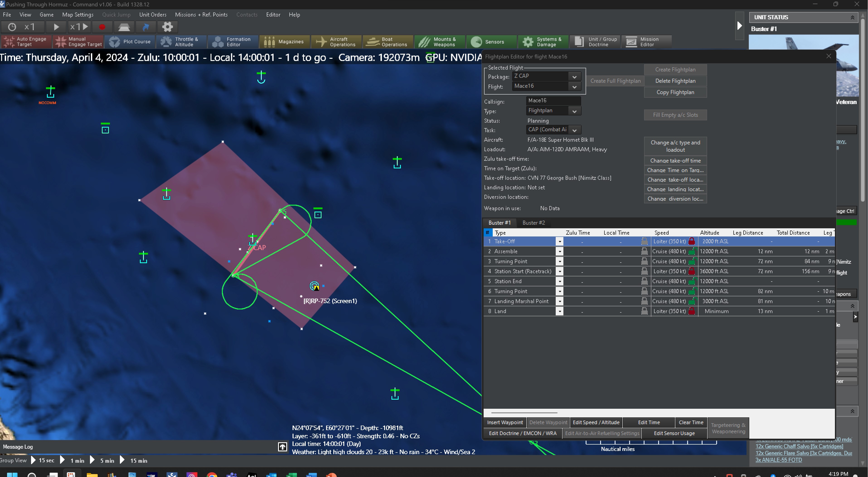
Task: Open Boat Operations
Action: click(x=388, y=42)
